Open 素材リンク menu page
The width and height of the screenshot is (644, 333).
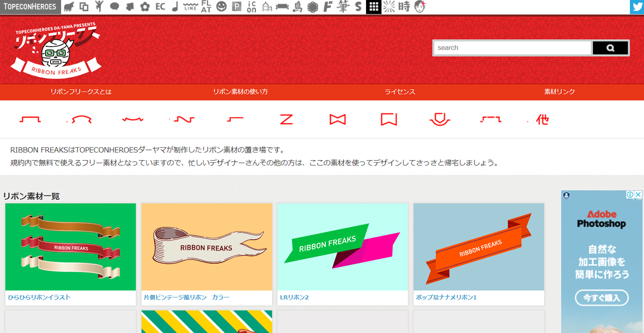tap(560, 92)
